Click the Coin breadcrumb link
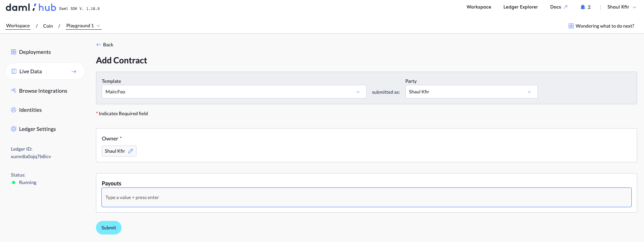644x242 pixels. [48, 26]
